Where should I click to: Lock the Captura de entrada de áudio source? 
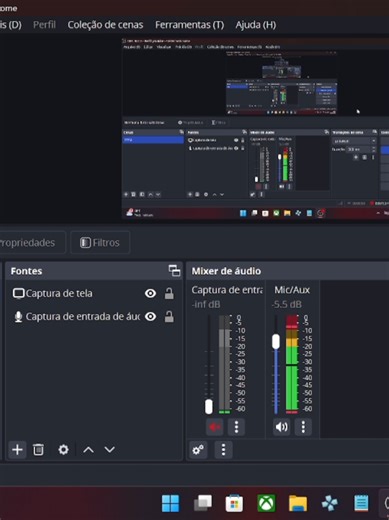[x=169, y=316]
